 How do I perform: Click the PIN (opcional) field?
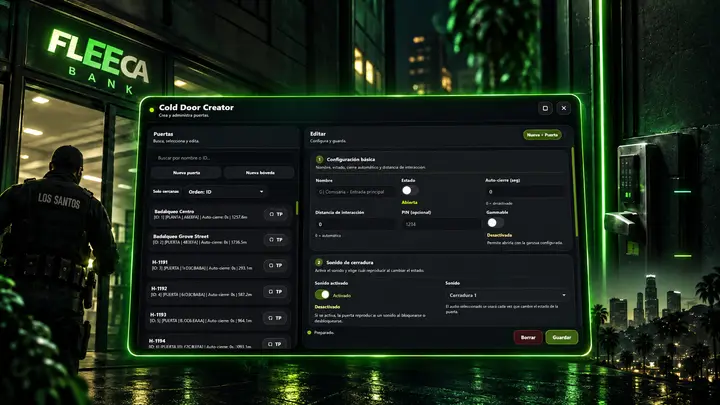click(441, 224)
